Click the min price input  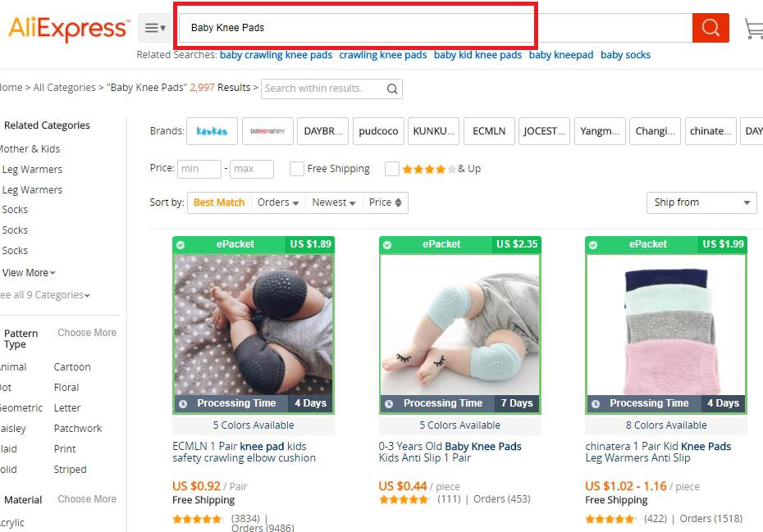(199, 169)
